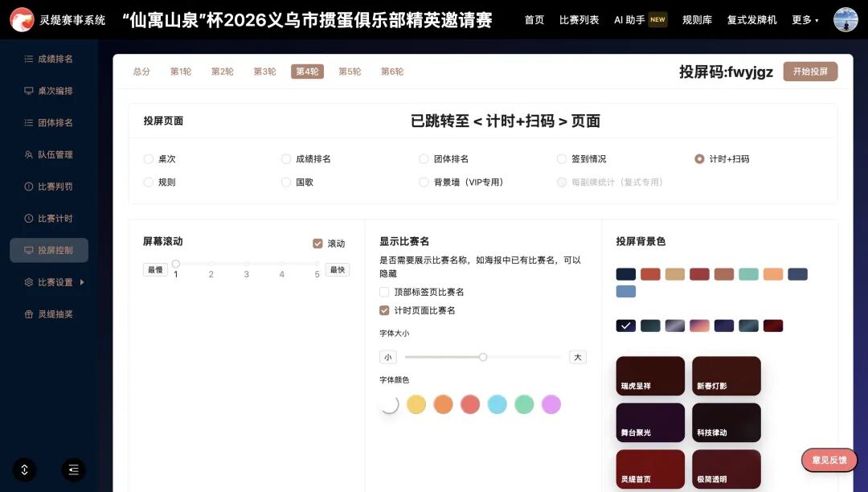868x492 pixels.
Task: Click the 投屏控制 sidebar screen icon
Action: point(28,250)
